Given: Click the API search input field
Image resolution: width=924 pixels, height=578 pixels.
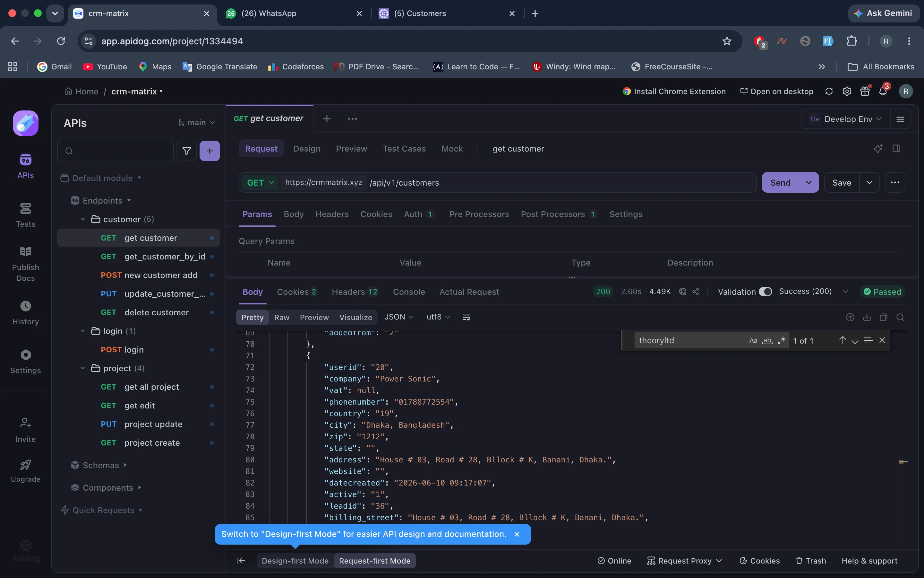Looking at the screenshot, I should 116,151.
